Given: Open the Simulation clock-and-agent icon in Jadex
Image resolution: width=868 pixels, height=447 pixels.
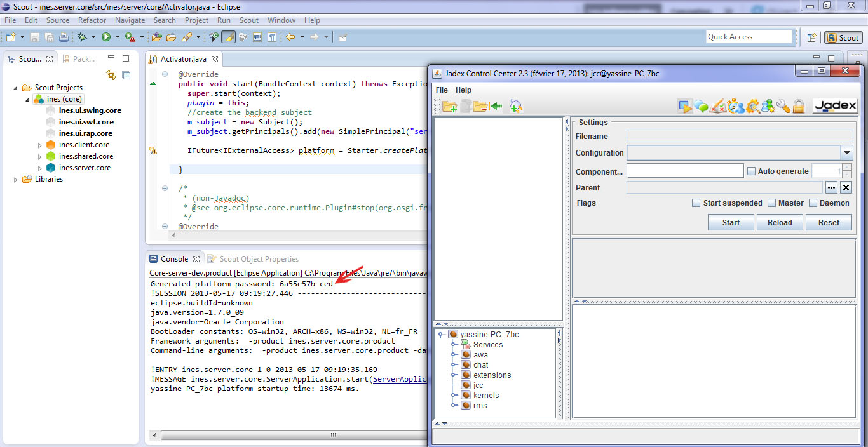Looking at the screenshot, I should tap(735, 106).
